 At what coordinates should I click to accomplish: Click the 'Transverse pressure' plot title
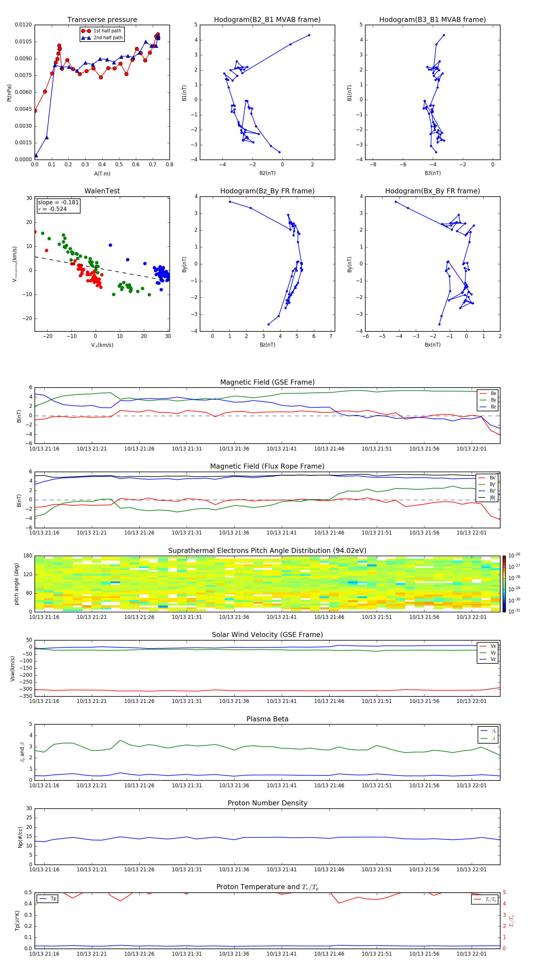(x=102, y=20)
